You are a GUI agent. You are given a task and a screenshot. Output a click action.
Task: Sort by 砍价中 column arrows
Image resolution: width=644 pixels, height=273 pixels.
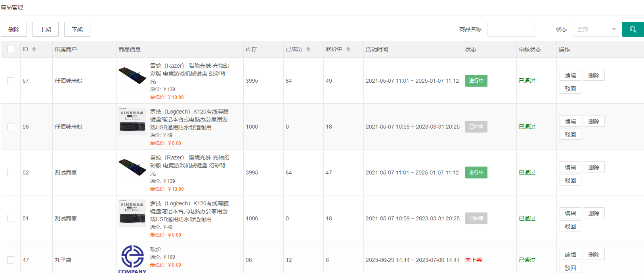coord(348,49)
